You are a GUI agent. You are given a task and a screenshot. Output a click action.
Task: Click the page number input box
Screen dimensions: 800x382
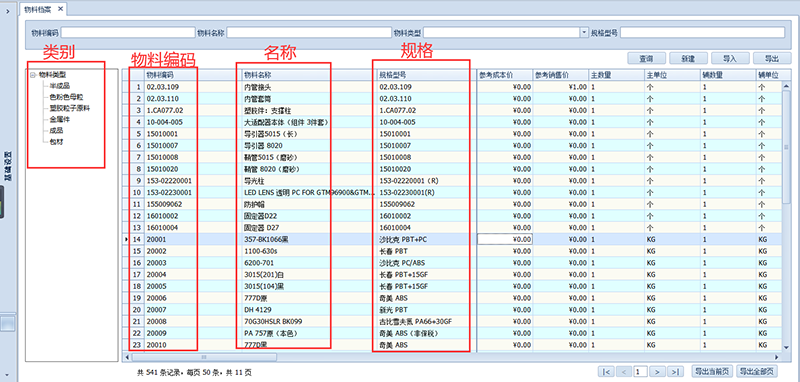[x=641, y=371]
